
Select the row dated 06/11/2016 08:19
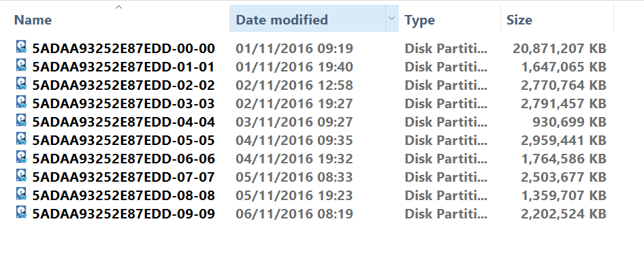point(312,214)
